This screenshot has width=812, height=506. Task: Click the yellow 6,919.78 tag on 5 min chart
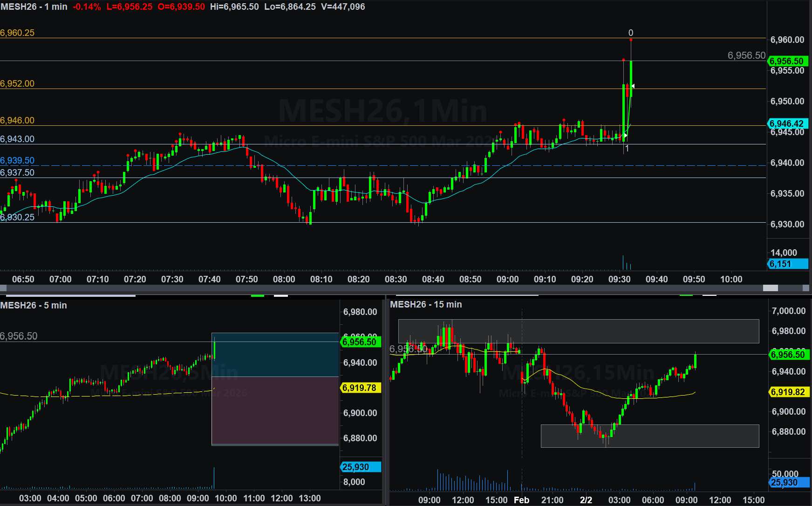point(360,388)
